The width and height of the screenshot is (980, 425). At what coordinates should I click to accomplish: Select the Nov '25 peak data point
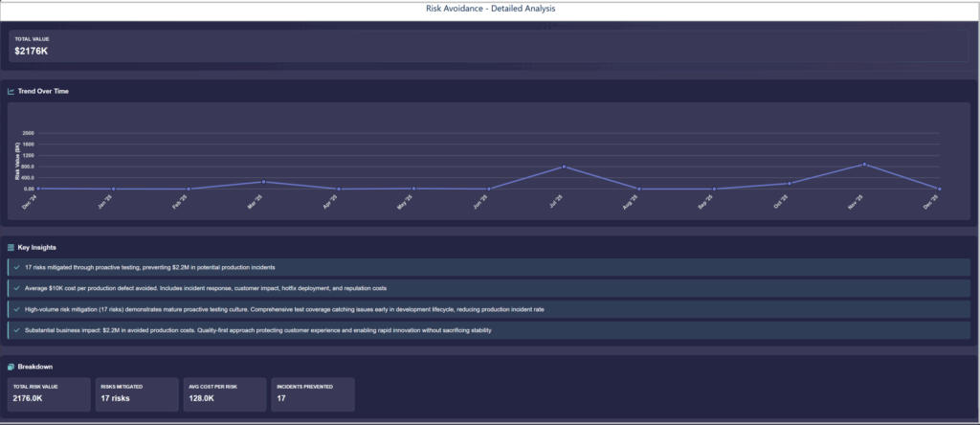click(x=864, y=165)
